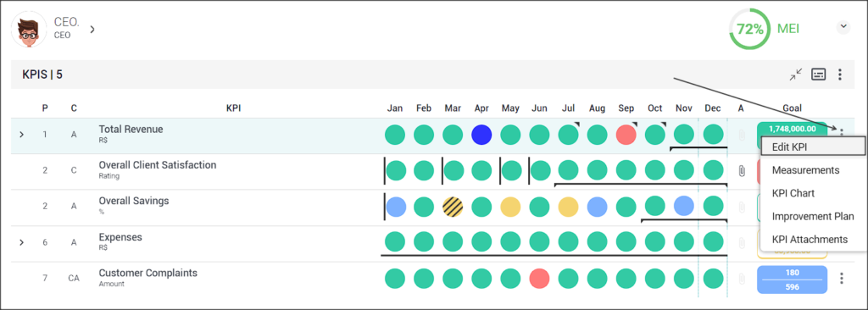This screenshot has width=868, height=310.
Task: Click the yellow May circle for Overall Savings
Action: [x=510, y=207]
